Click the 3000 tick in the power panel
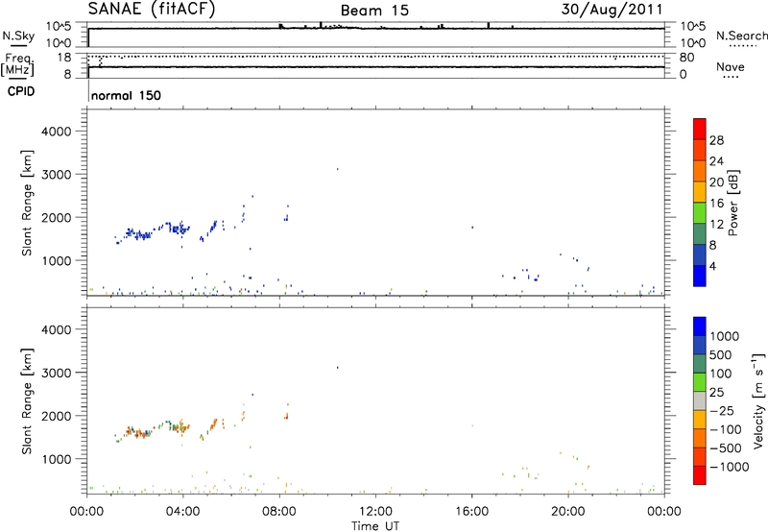 (x=57, y=175)
